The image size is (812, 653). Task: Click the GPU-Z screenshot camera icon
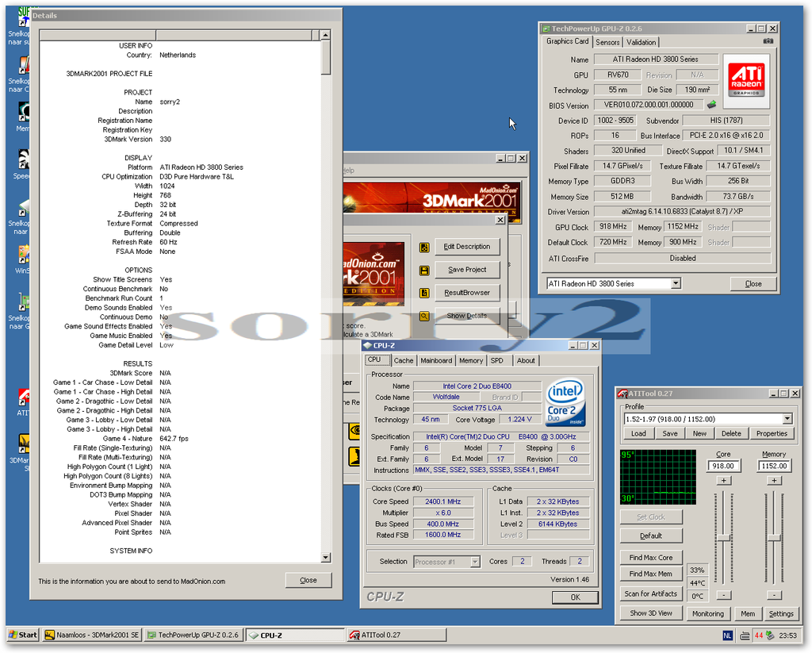point(768,41)
